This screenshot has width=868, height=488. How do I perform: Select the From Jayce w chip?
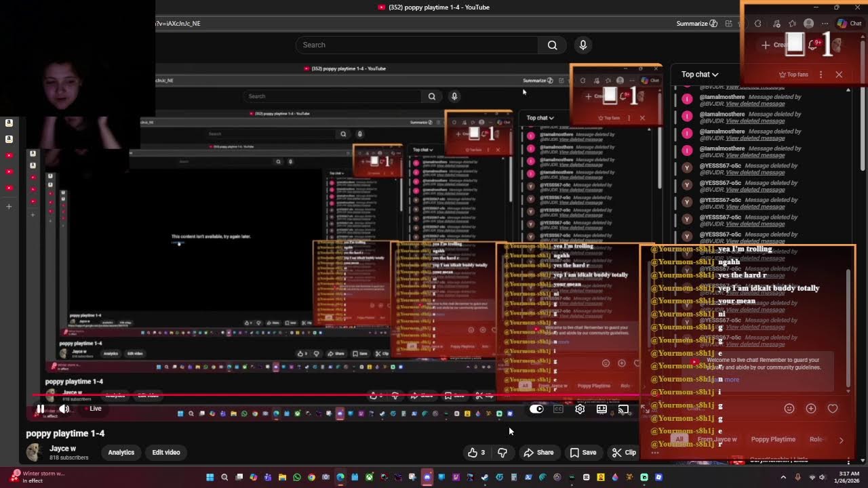717,439
